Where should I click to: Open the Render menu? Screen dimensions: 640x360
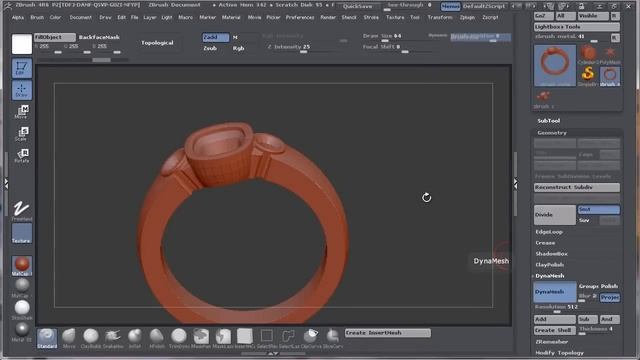pyautogui.click(x=328, y=18)
